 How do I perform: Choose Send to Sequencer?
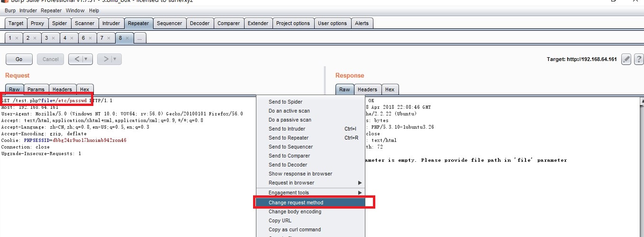tap(310, 147)
